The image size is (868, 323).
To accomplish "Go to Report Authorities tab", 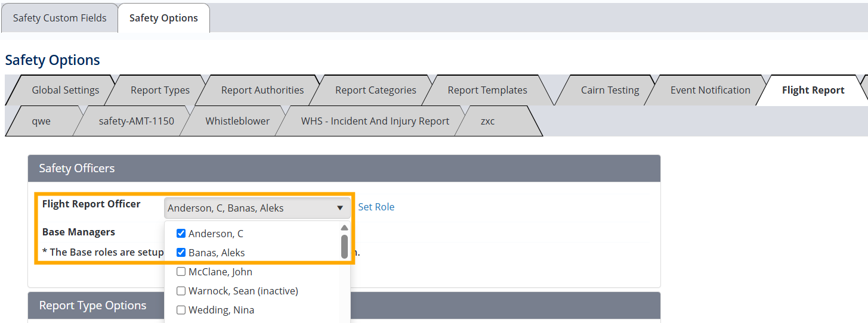I will (x=262, y=90).
